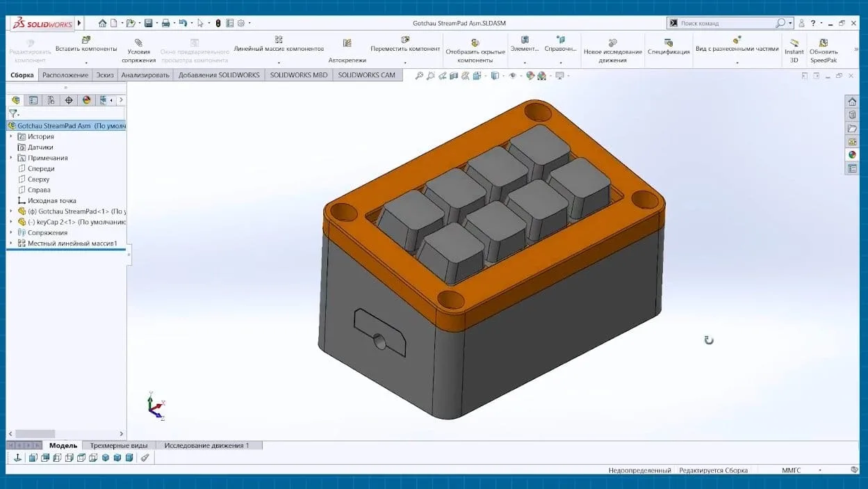
Task: Switch to the Эскиз ribbon tab
Action: point(105,75)
